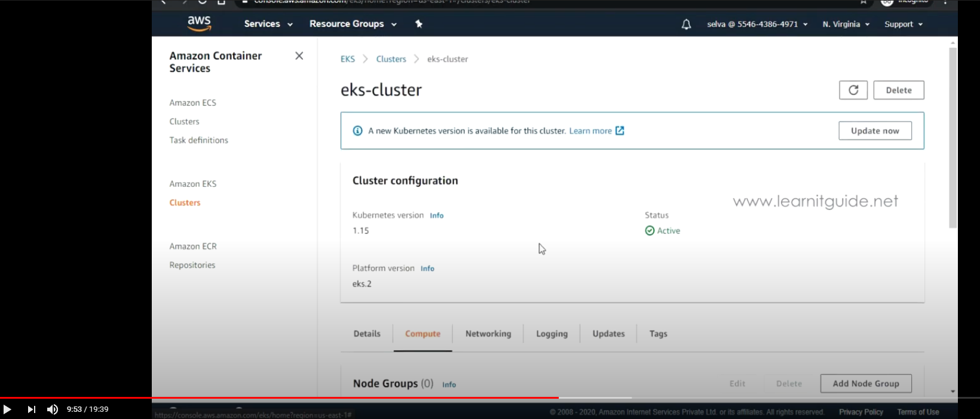Open the N. Virginia region selector
The width and height of the screenshot is (980, 419).
coord(846,24)
